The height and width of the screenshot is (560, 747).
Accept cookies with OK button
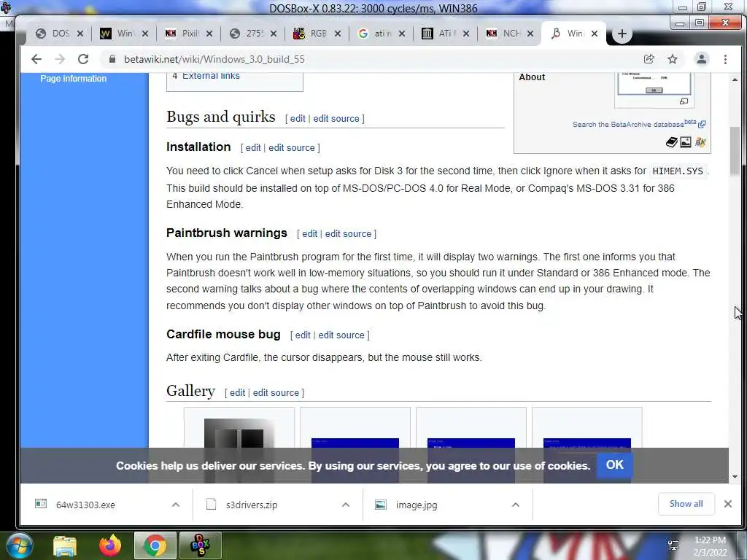click(x=614, y=464)
